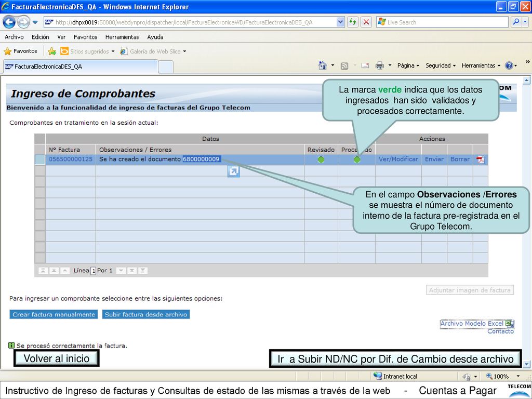Go to previous table page icon
Screen dimensions: 532x399
(x=54, y=270)
